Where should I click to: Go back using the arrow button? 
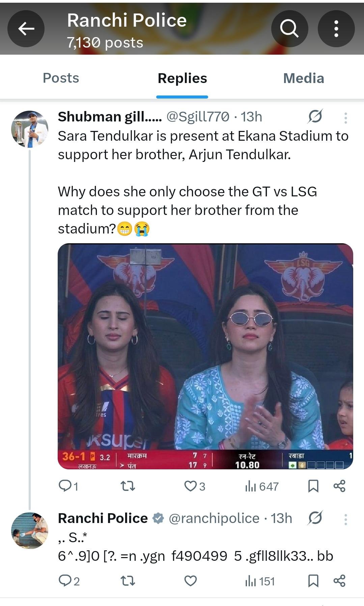coord(26,29)
